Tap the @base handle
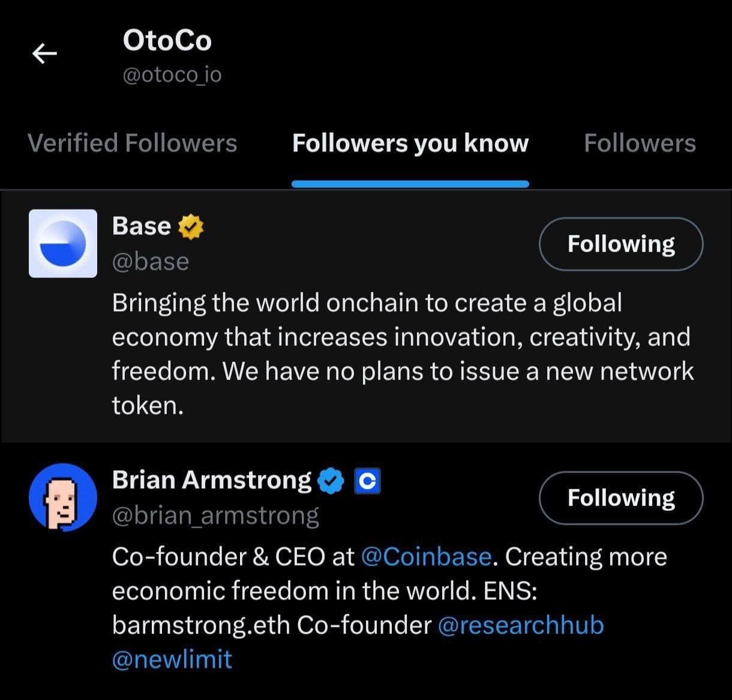Viewport: 732px width, 700px height. click(x=151, y=262)
